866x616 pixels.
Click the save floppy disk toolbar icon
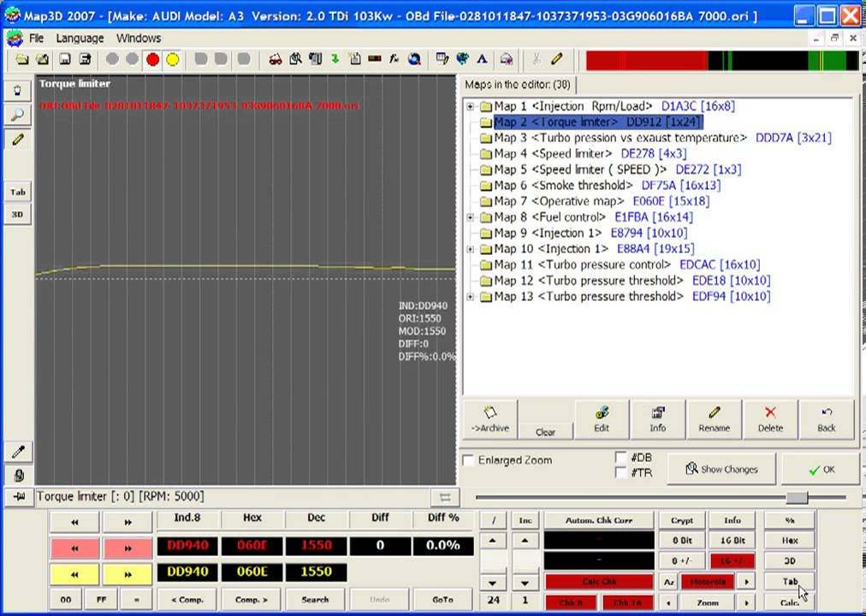click(65, 59)
